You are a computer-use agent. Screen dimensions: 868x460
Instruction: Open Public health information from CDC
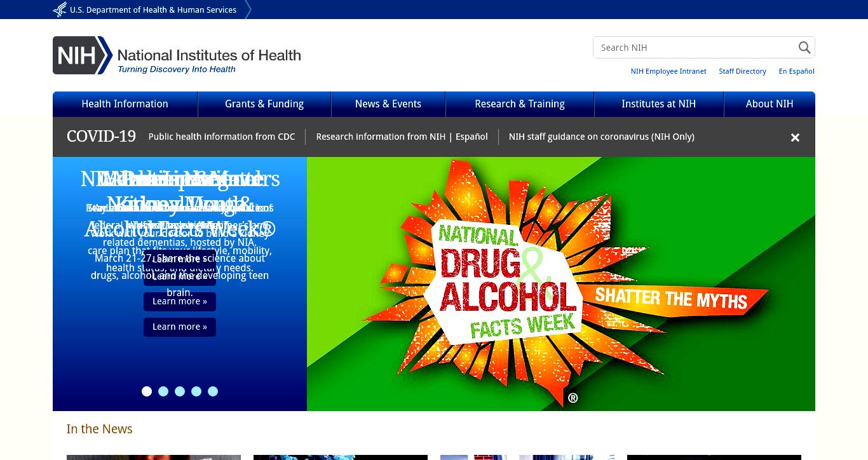point(222,137)
